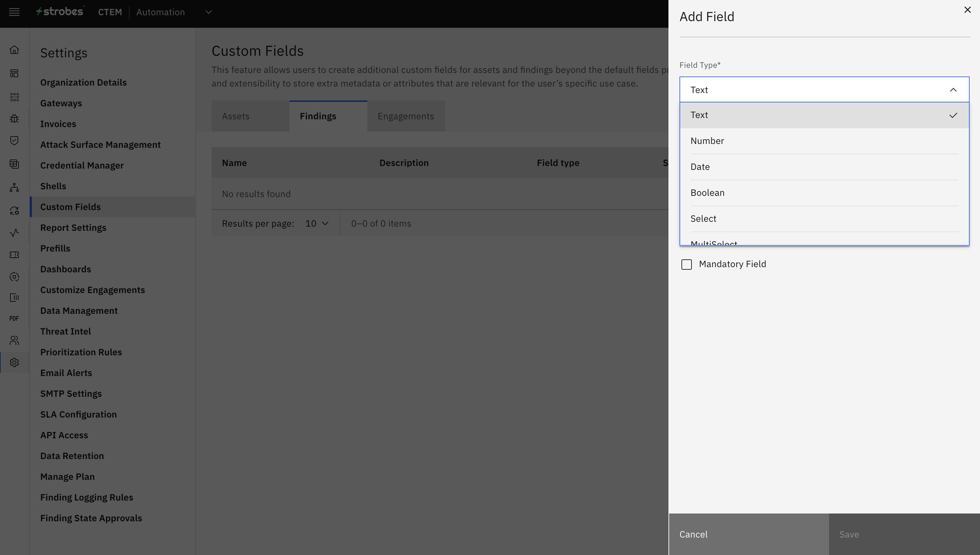Select the Boolean field type option
Screen dimensions: 980x555
coord(707,193)
